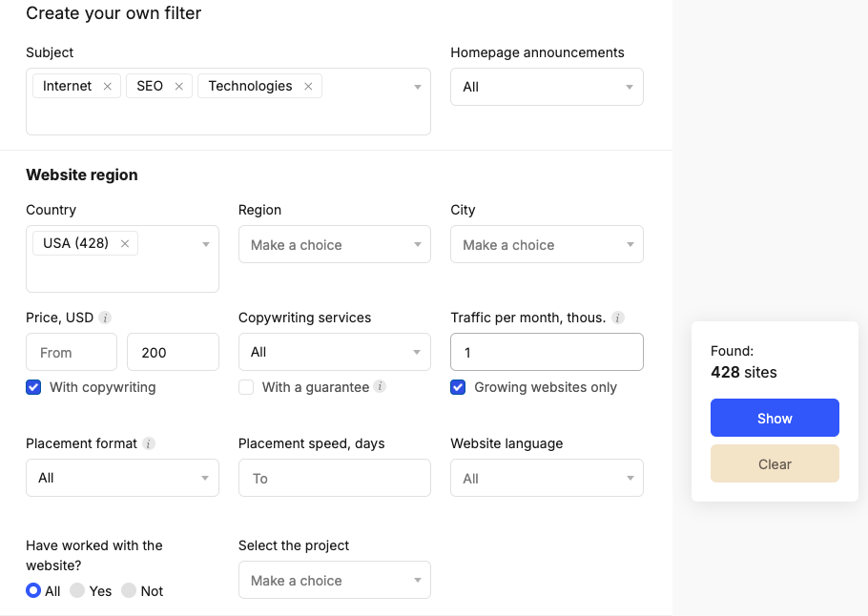Expand the Copywriting services dropdown
The height and width of the screenshot is (616, 868).
point(334,352)
